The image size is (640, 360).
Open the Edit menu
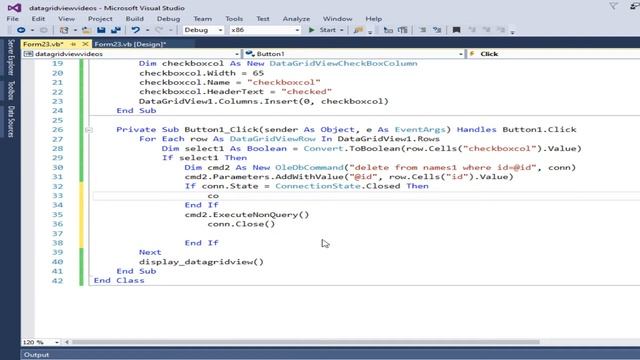click(x=38, y=19)
